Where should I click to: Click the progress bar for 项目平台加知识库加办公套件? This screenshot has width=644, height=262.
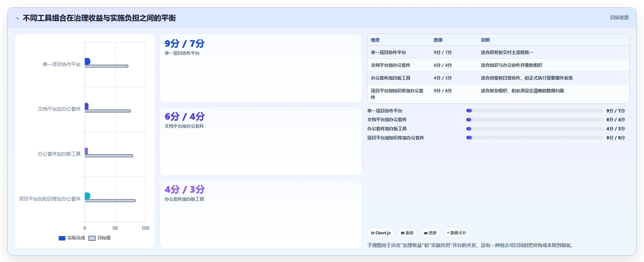(x=535, y=138)
